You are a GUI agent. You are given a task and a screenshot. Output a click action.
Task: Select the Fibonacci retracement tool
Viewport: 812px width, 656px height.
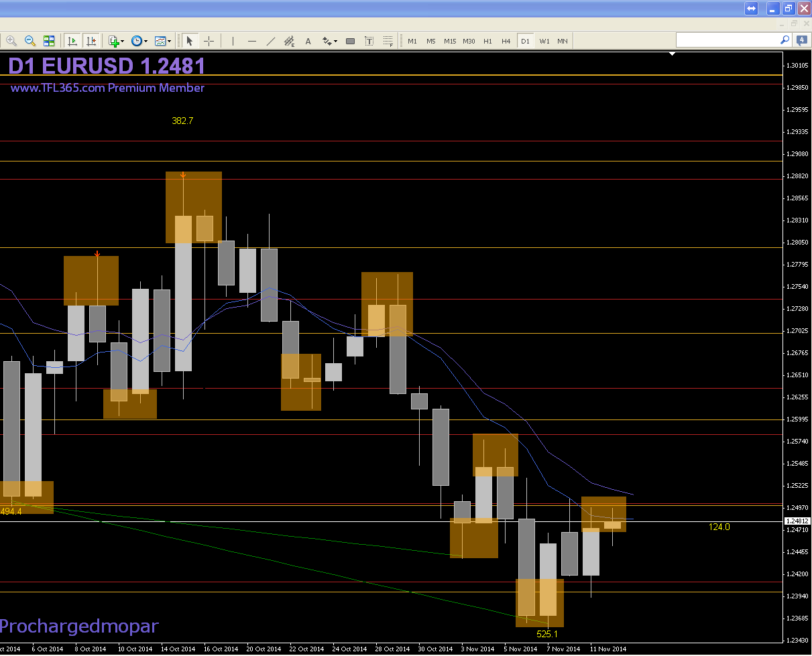click(x=388, y=41)
